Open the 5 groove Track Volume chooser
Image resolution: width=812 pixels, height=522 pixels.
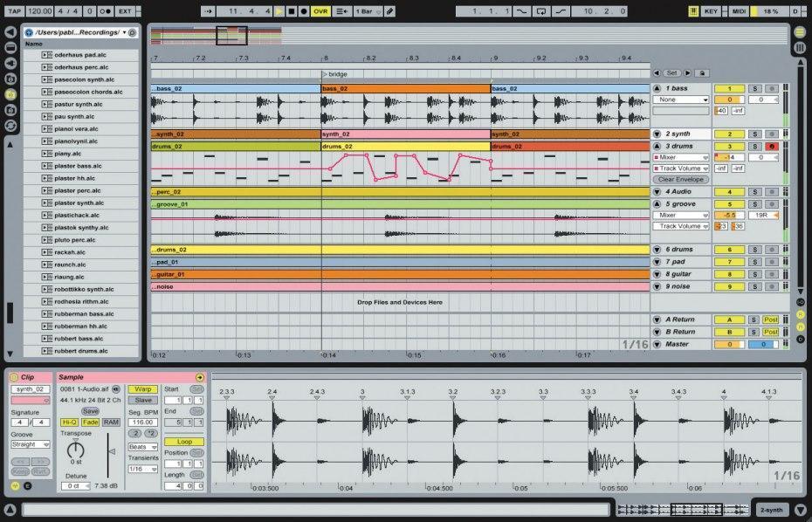point(680,226)
